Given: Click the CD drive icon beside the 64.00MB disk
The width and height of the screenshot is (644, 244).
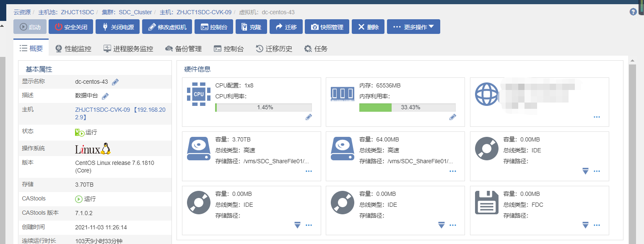Looking at the screenshot, I should [487, 149].
